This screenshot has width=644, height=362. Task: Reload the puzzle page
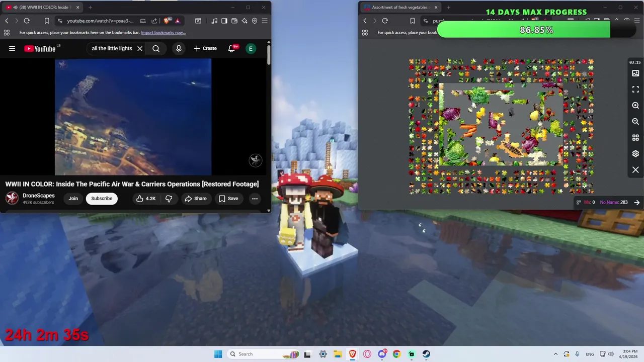(x=385, y=21)
